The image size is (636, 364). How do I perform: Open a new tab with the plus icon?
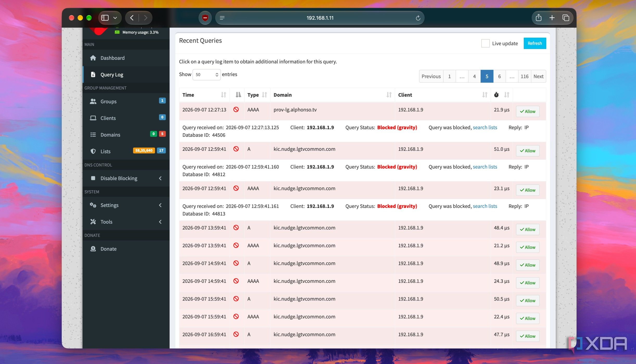[552, 18]
